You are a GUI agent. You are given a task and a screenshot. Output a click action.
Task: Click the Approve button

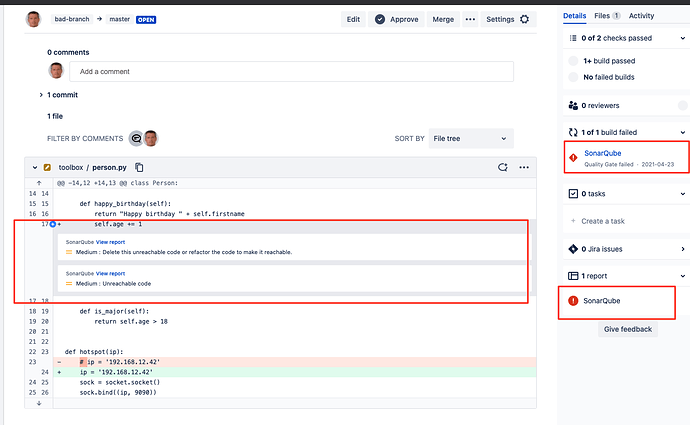[396, 19]
